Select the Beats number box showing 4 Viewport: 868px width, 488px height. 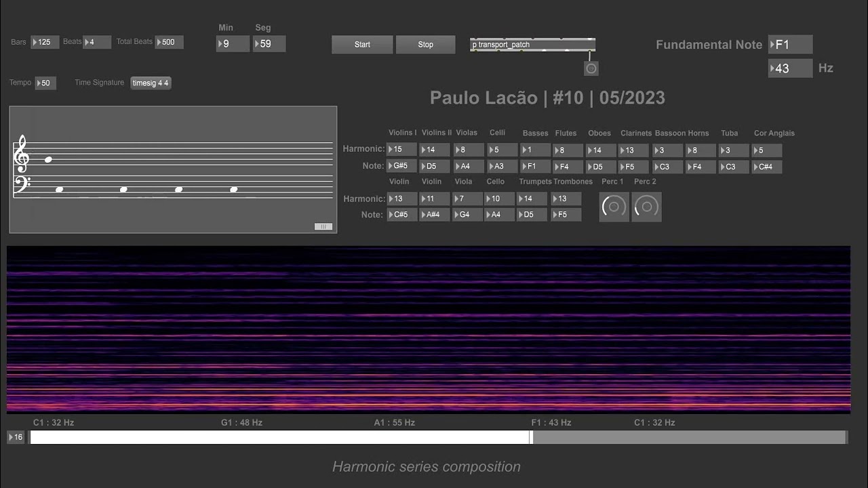(x=97, y=42)
